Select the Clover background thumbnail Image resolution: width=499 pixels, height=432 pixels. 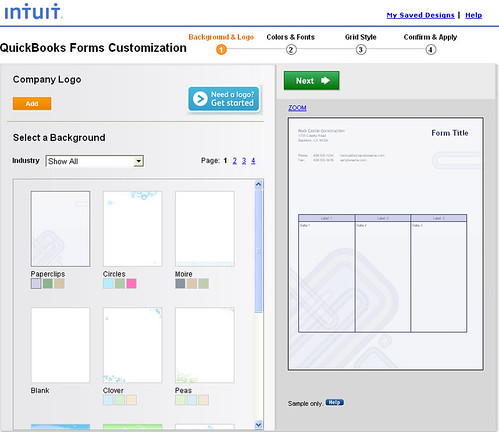(x=133, y=345)
